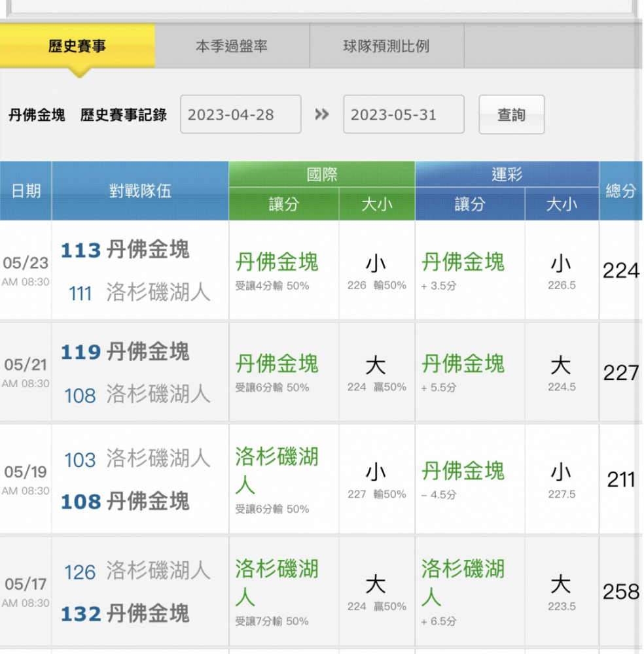Click the – 4.5分 spread value
Image resolution: width=644 pixels, height=654 pixels.
tap(438, 495)
